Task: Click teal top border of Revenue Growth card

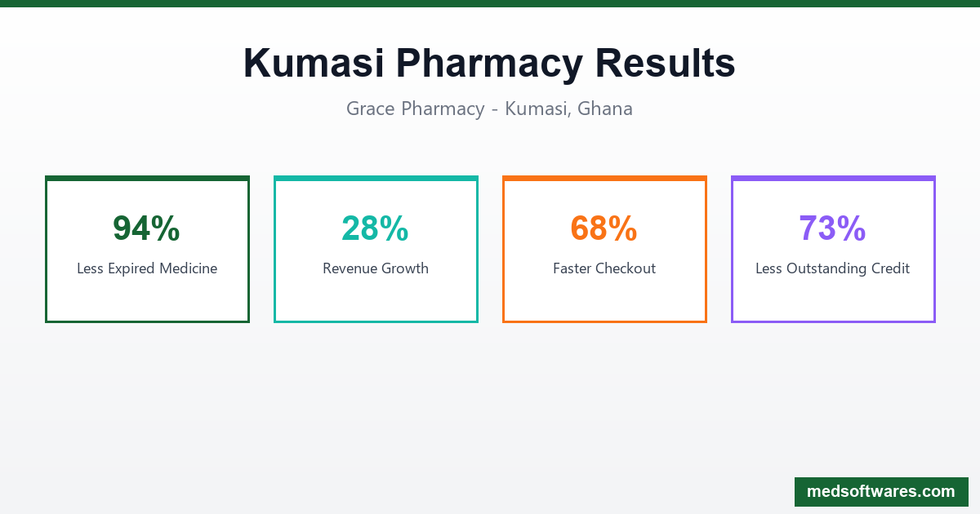Action: coord(376,178)
